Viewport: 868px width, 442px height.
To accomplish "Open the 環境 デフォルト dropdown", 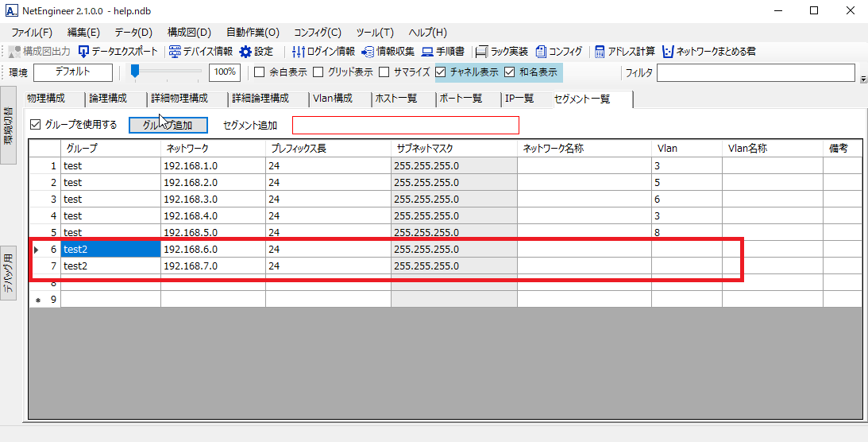I will pos(72,72).
